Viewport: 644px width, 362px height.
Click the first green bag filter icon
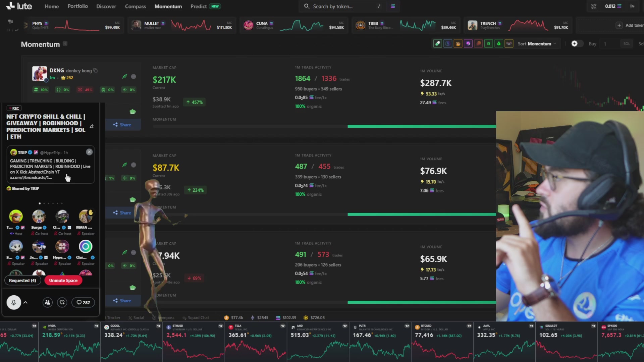tap(489, 44)
